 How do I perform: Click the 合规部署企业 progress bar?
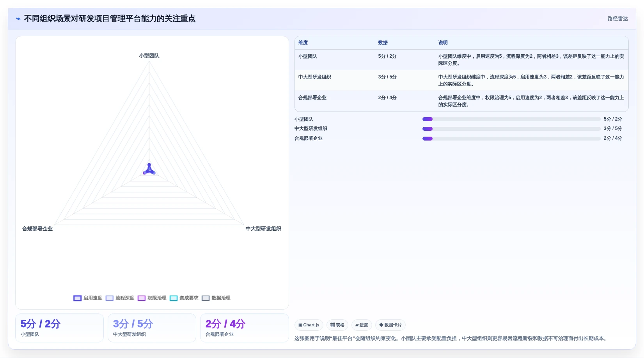(511, 139)
